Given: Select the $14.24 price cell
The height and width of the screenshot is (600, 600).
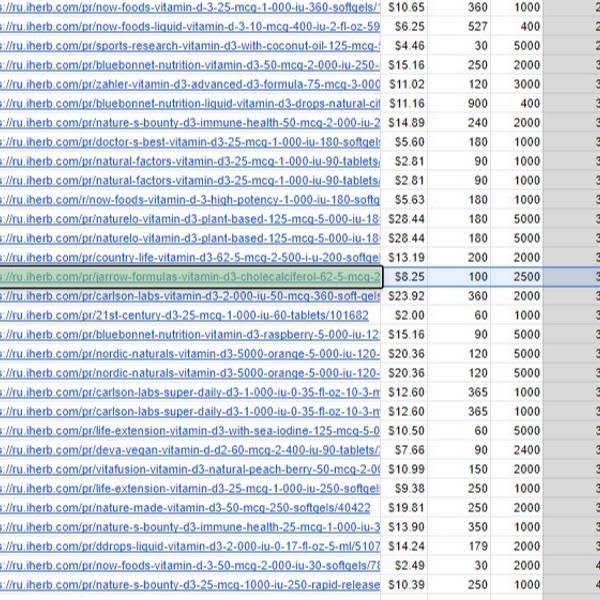Looking at the screenshot, I should click(x=404, y=546).
